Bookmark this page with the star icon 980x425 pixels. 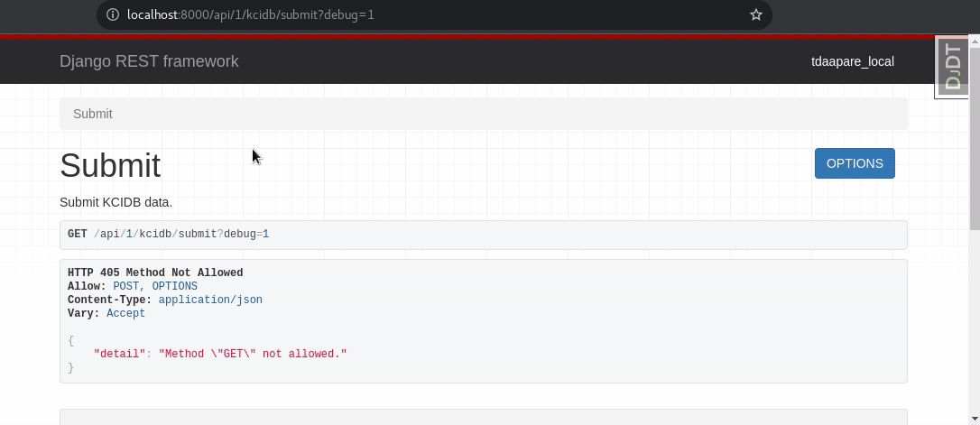pos(756,14)
